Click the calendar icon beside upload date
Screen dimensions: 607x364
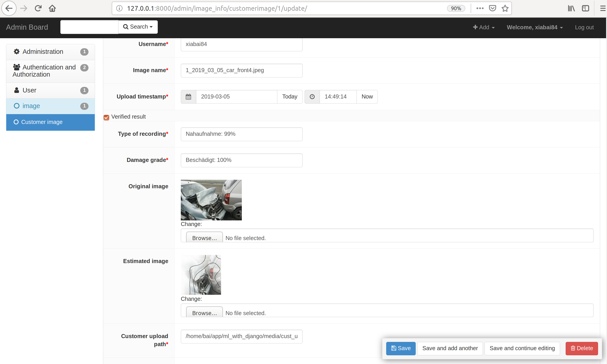188,97
